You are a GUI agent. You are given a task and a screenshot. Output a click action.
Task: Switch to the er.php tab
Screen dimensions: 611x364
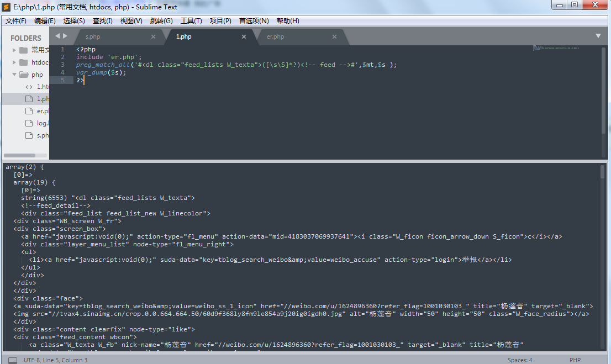click(x=275, y=37)
